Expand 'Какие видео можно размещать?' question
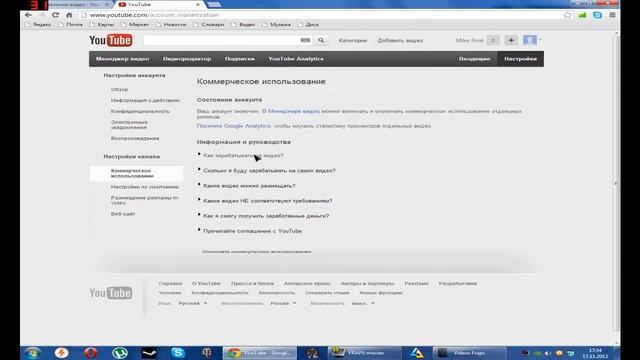Screen dimensions: 640x360 (x=249, y=186)
